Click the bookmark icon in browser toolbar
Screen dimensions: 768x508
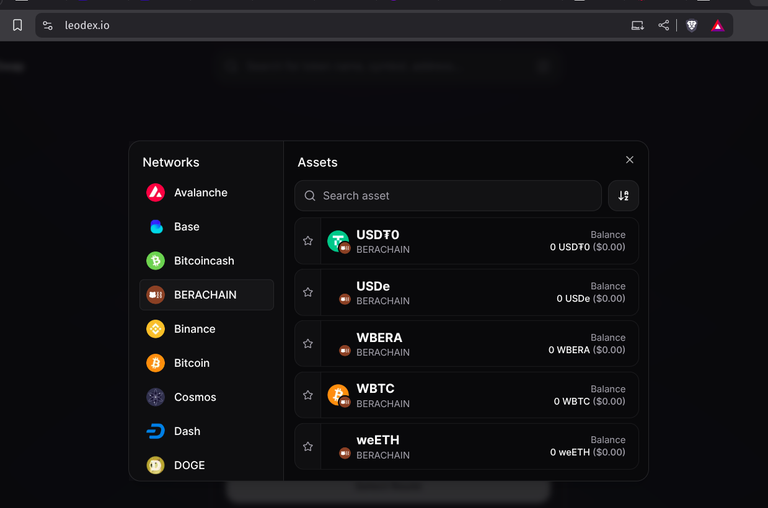18,25
